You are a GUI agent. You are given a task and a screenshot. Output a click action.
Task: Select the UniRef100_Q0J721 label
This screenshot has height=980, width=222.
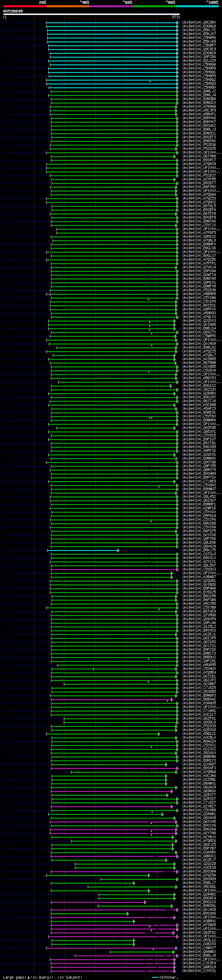[199, 646]
